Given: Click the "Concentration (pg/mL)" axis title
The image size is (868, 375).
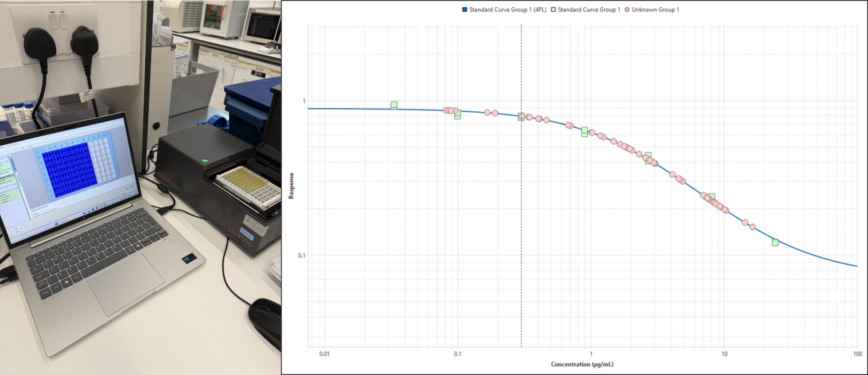Looking at the screenshot, I should pos(582,364).
